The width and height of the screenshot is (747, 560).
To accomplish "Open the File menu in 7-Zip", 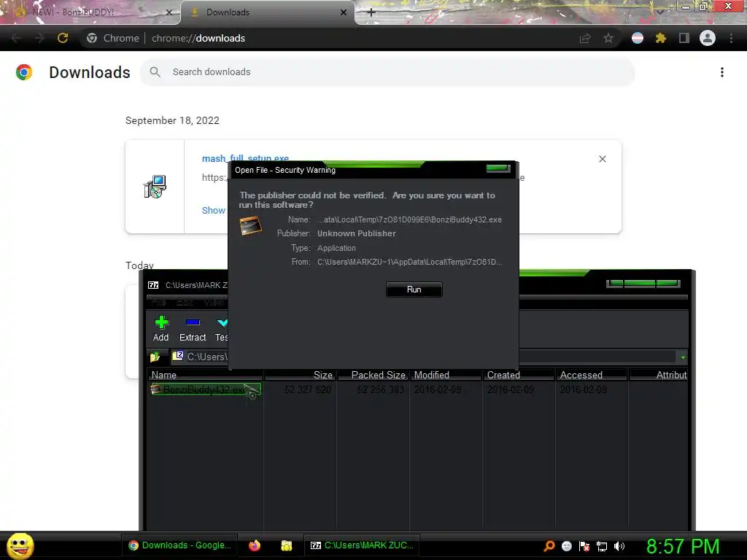I will (x=158, y=303).
